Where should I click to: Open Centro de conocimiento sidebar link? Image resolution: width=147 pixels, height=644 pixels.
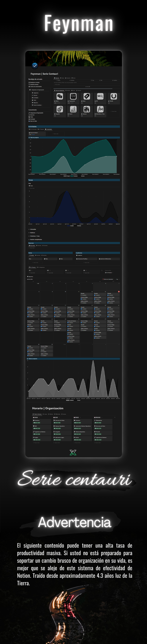[36, 86]
